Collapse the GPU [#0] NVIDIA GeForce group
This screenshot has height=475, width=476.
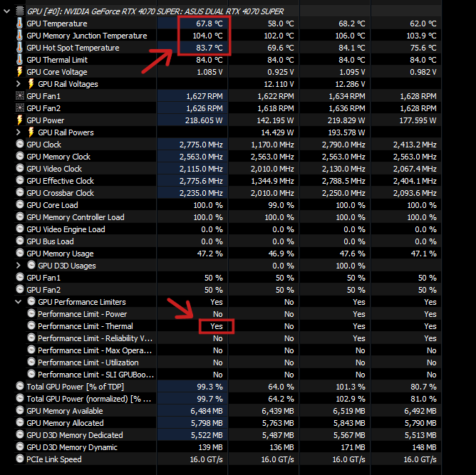(x=6, y=11)
